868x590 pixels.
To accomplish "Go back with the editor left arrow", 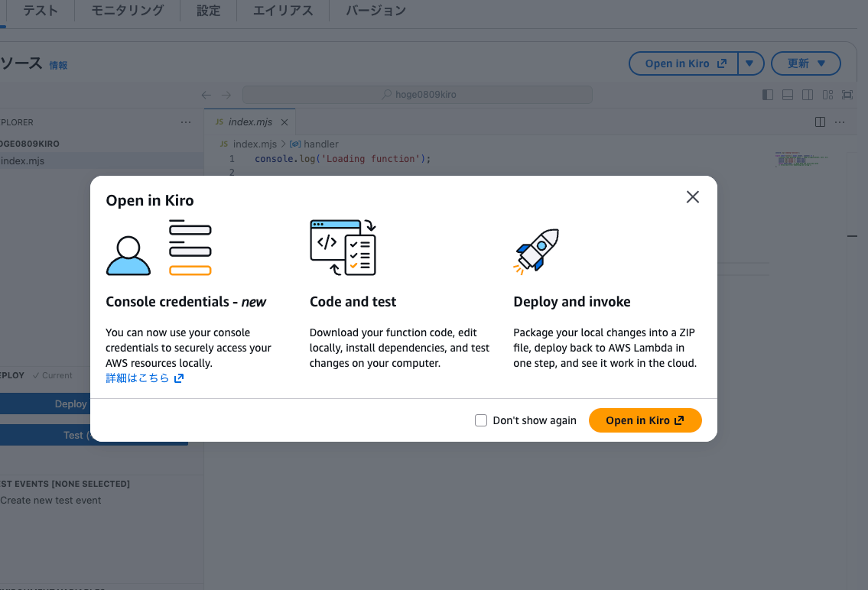I will (206, 95).
